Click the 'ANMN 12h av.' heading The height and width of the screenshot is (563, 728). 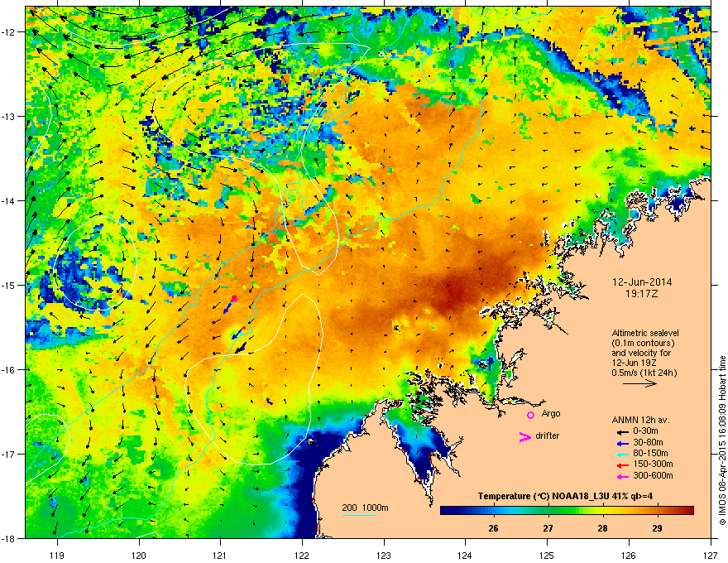[x=640, y=421]
